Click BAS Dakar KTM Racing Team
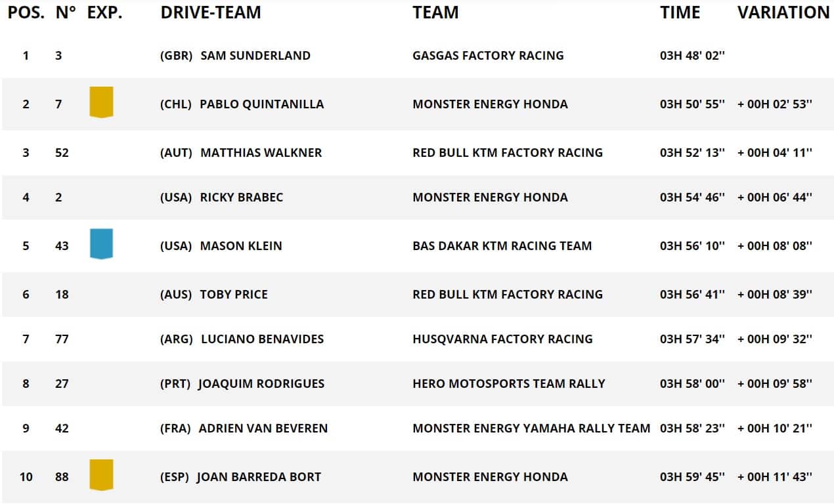 pos(502,246)
